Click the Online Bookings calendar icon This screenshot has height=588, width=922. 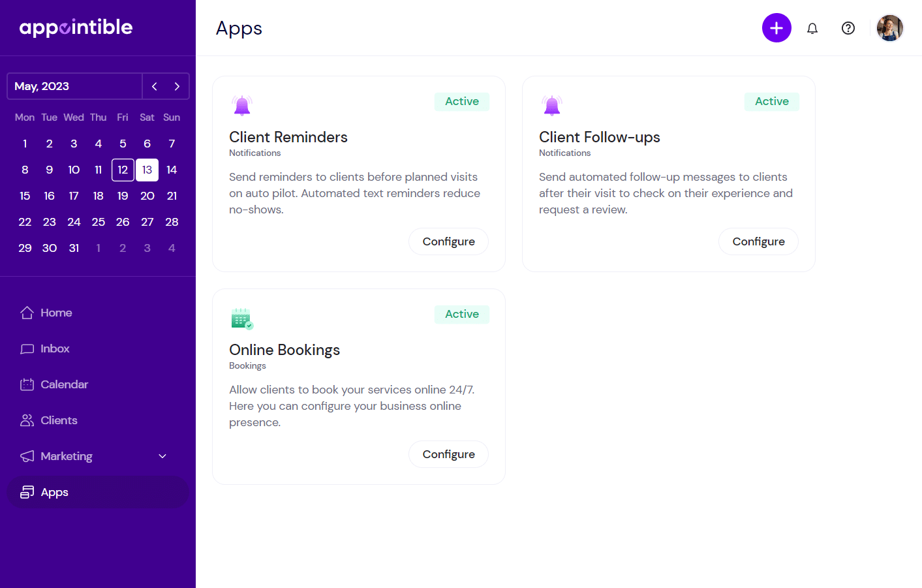coord(242,318)
